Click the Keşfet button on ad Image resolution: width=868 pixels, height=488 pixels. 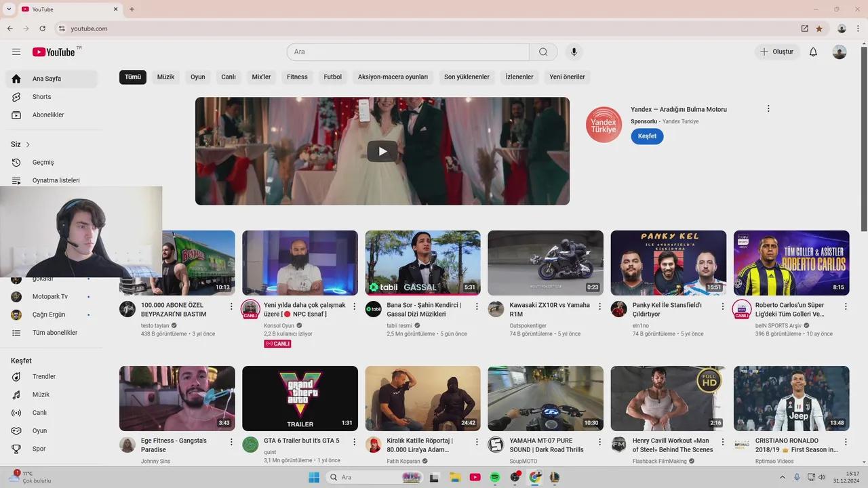pos(647,136)
